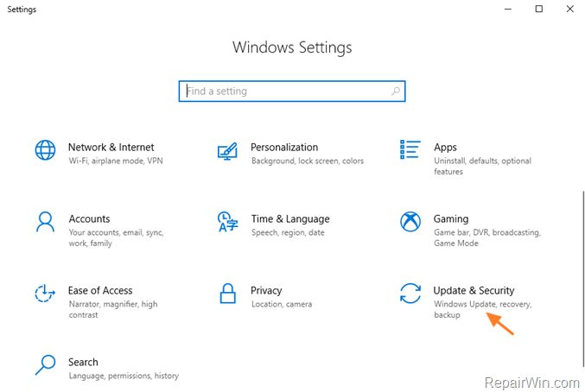Click the Privacy padlock icon
Viewport: 585px width, 392px height.
[x=227, y=294]
